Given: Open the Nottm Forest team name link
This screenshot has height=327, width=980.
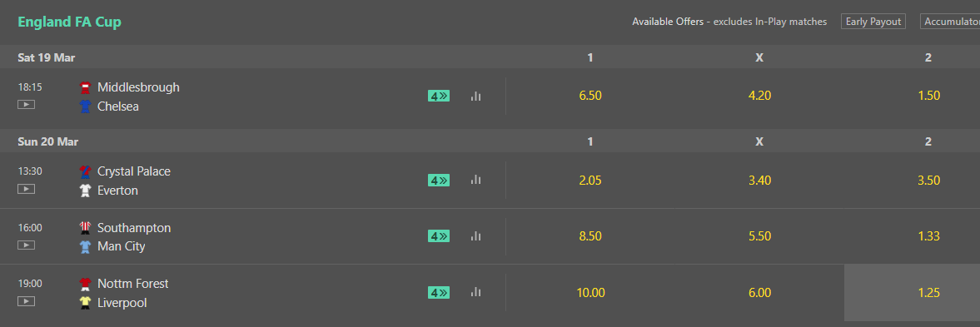Looking at the screenshot, I should click(x=133, y=284).
